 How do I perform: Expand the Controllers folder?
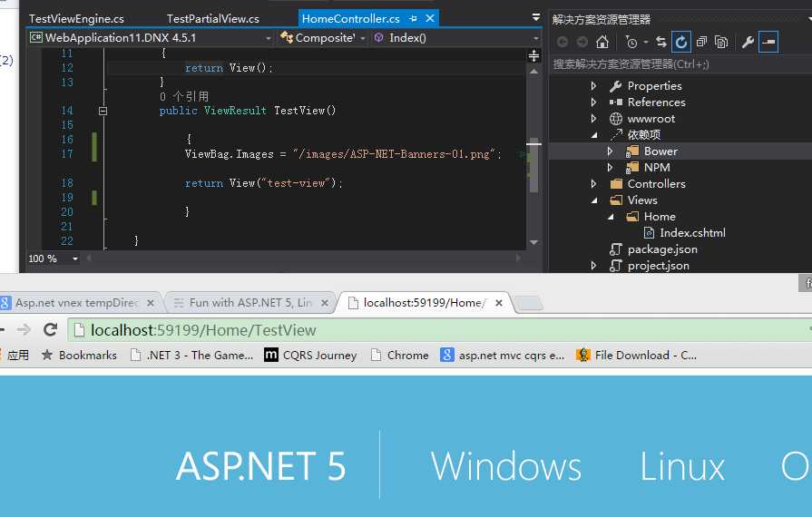594,184
